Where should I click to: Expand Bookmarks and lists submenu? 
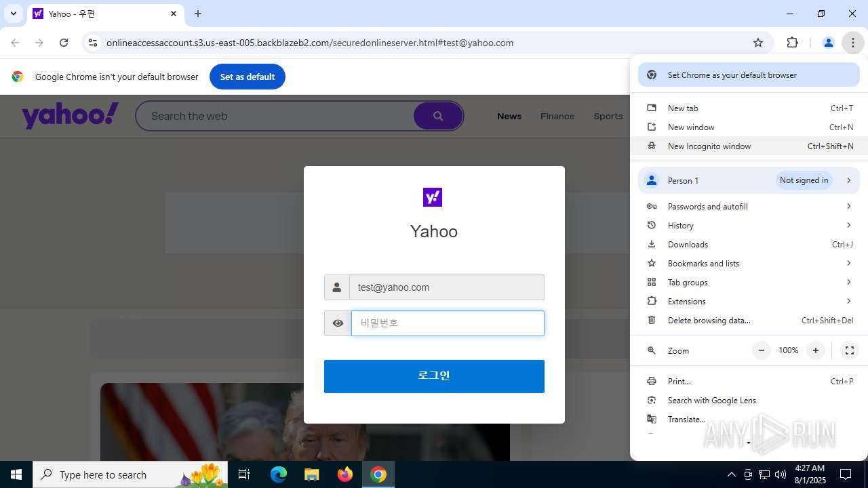click(x=749, y=264)
